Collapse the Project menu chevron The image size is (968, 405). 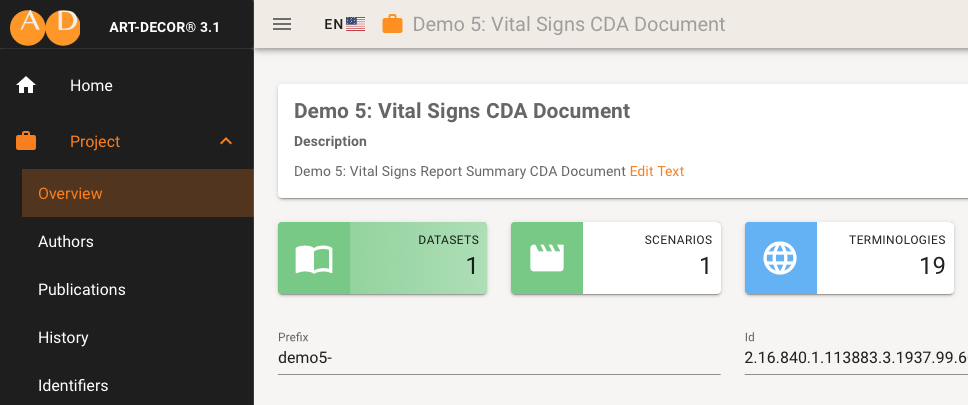(x=226, y=142)
